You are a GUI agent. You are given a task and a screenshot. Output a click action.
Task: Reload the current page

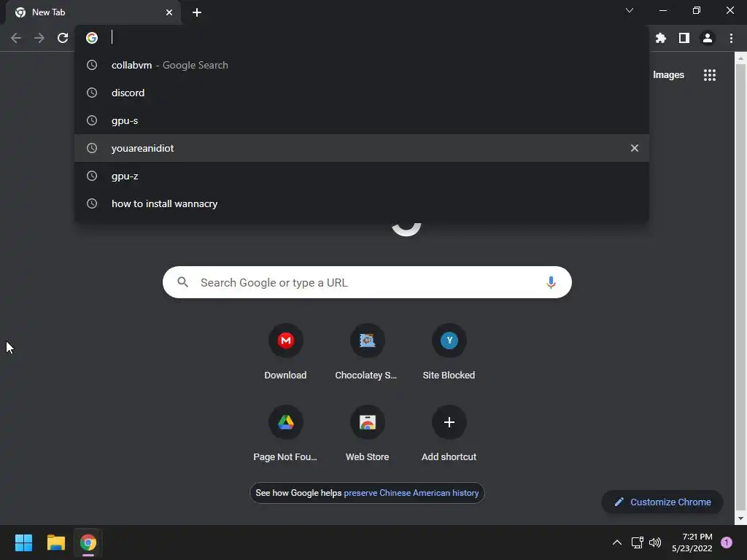tap(63, 38)
